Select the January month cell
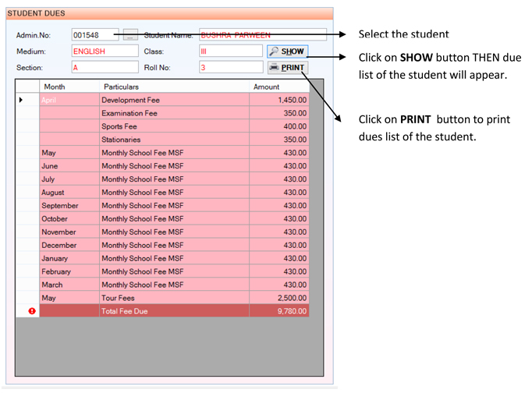 (69, 258)
